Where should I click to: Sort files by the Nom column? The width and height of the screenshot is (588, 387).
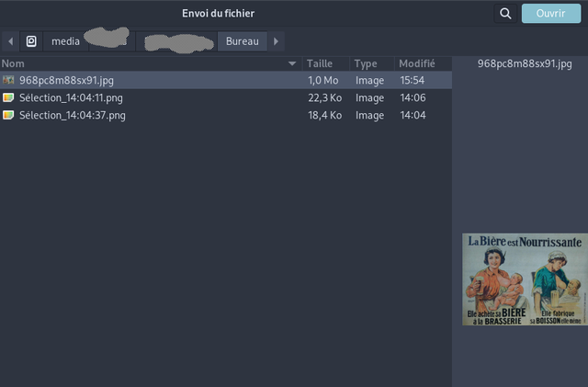[151, 63]
